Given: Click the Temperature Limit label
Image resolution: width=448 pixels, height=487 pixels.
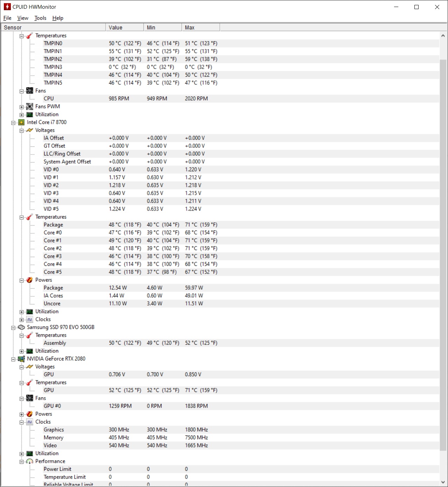Looking at the screenshot, I should 65,477.
